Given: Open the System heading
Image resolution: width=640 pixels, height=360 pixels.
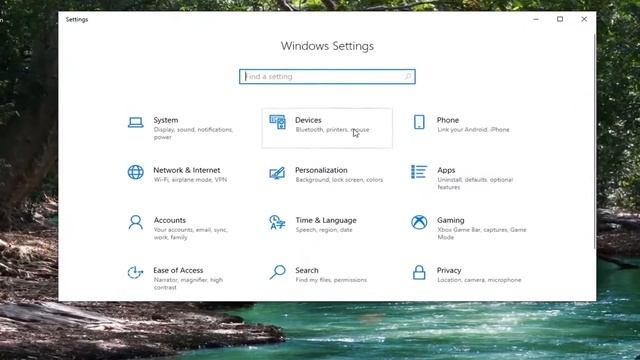Looking at the screenshot, I should click(x=166, y=120).
